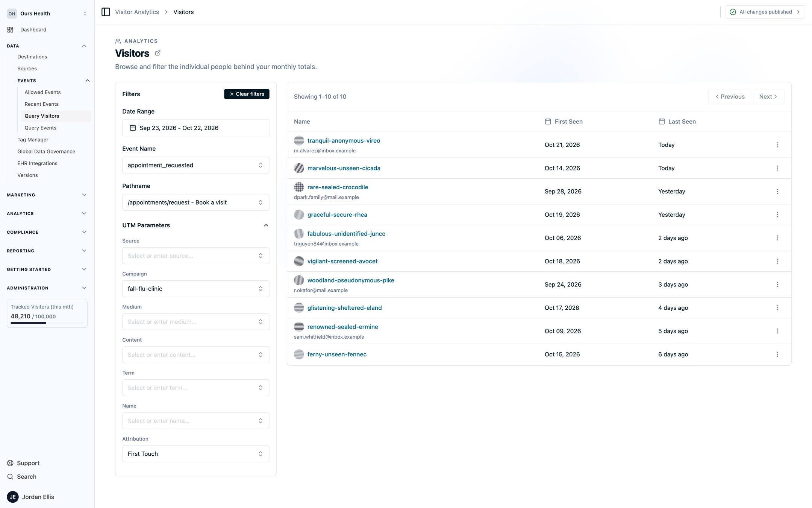This screenshot has width=812, height=508.
Task: Open row menu for graceful-secure-rhea
Action: pos(777,215)
